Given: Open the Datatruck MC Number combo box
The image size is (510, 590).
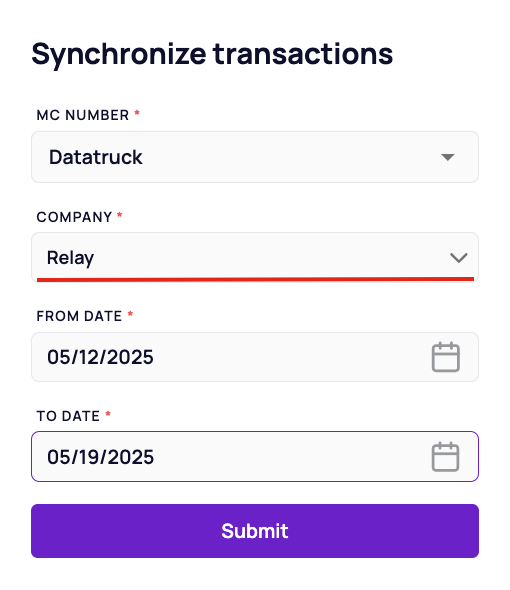Looking at the screenshot, I should (x=255, y=157).
